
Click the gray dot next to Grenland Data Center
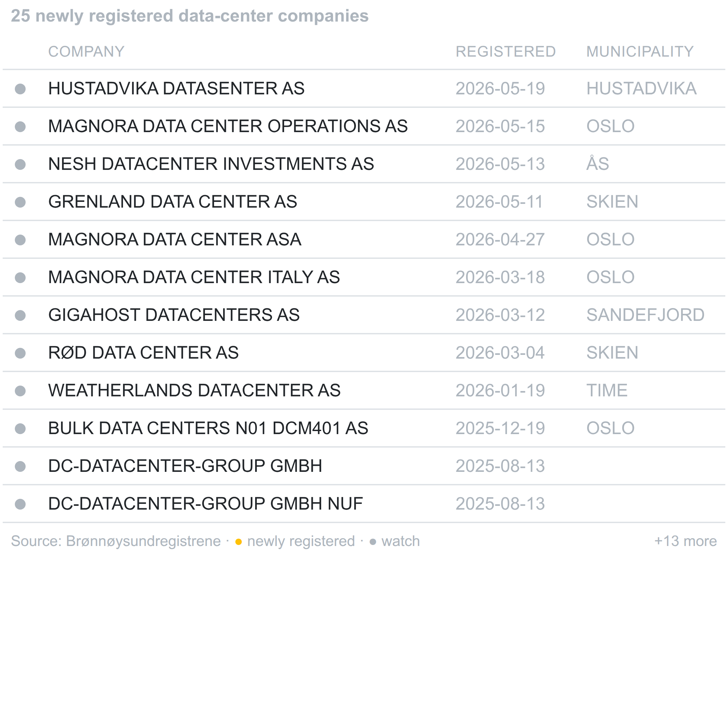(x=20, y=202)
